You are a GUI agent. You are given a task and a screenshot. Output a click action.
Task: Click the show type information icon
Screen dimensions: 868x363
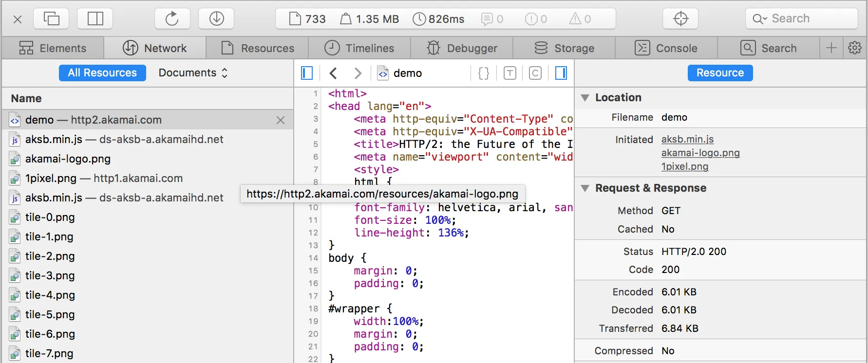(509, 73)
